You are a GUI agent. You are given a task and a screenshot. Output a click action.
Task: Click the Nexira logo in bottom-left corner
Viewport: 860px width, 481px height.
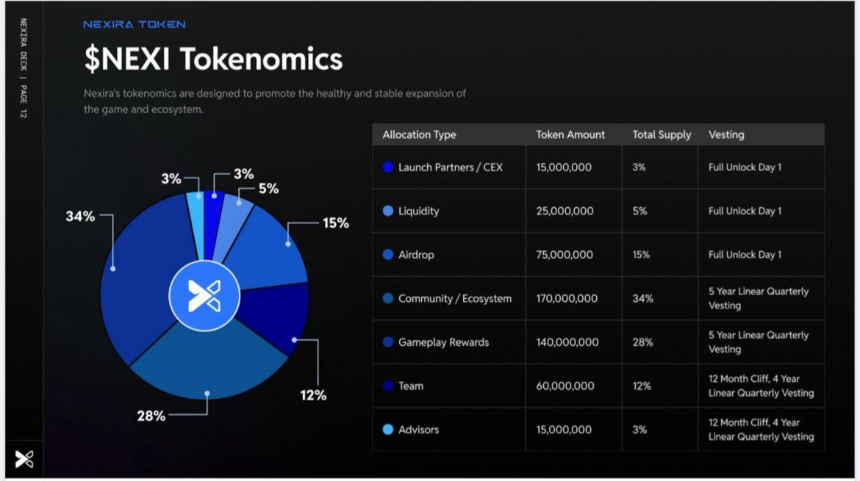24,459
